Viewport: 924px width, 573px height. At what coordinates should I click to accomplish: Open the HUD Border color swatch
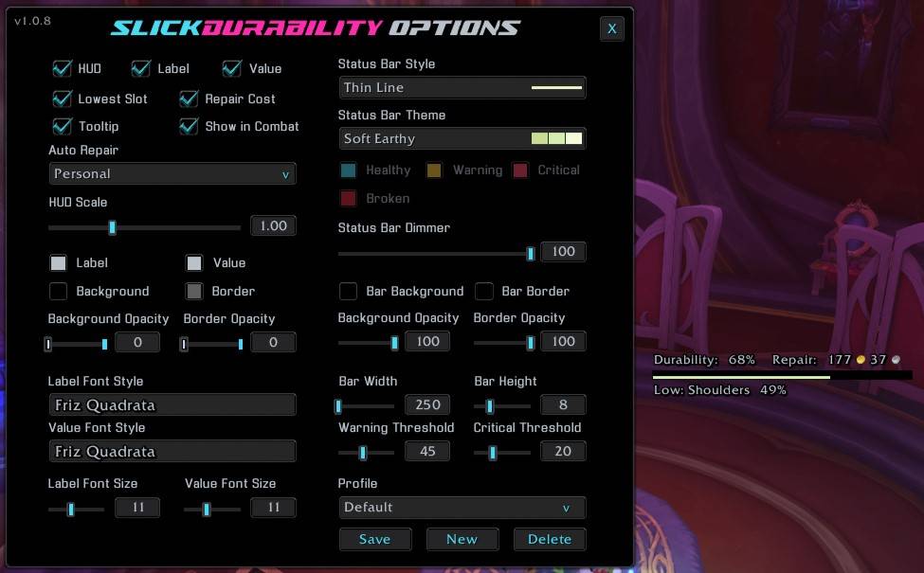[194, 291]
